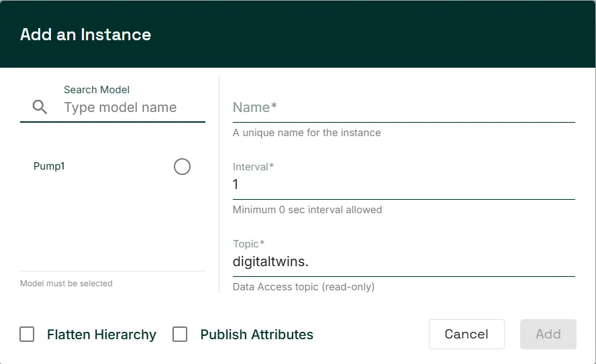Screen dimensions: 596x364
Task: Click the 'Add an Instance' dialog title
Action: pos(85,35)
